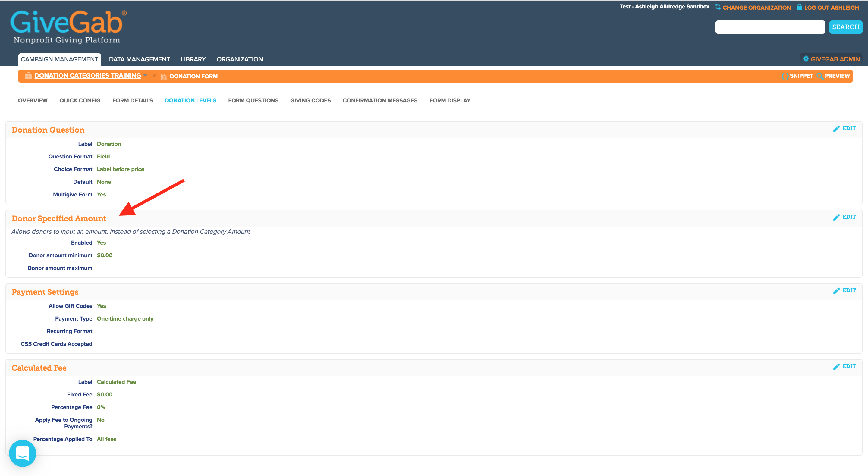868x476 pixels.
Task: Open the chat support bubble
Action: point(23,453)
